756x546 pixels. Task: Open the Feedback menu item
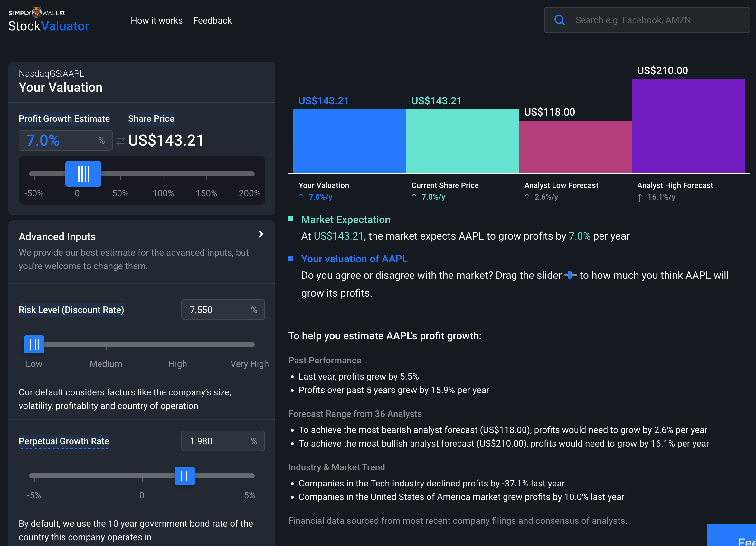pyautogui.click(x=212, y=20)
